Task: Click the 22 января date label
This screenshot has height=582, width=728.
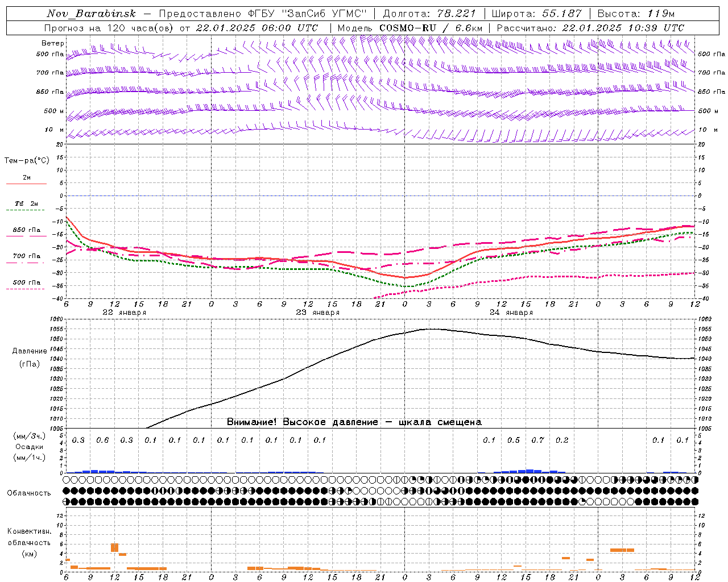Action: pyautogui.click(x=124, y=313)
